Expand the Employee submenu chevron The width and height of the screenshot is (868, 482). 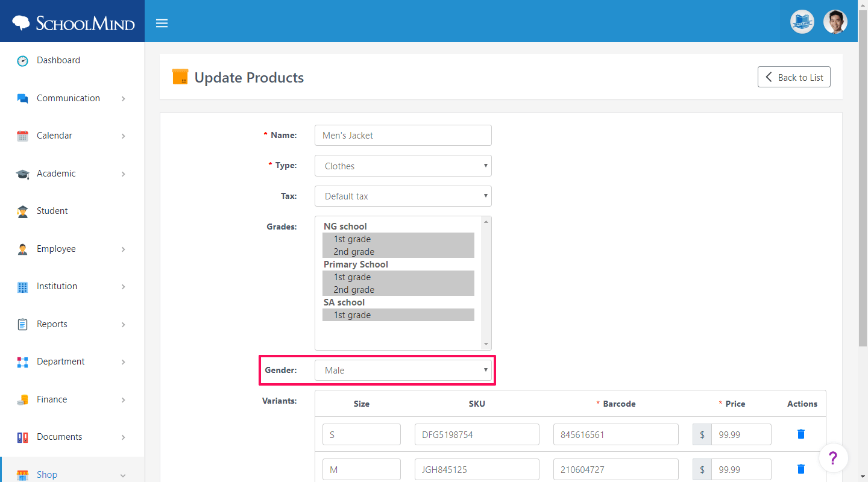point(123,249)
